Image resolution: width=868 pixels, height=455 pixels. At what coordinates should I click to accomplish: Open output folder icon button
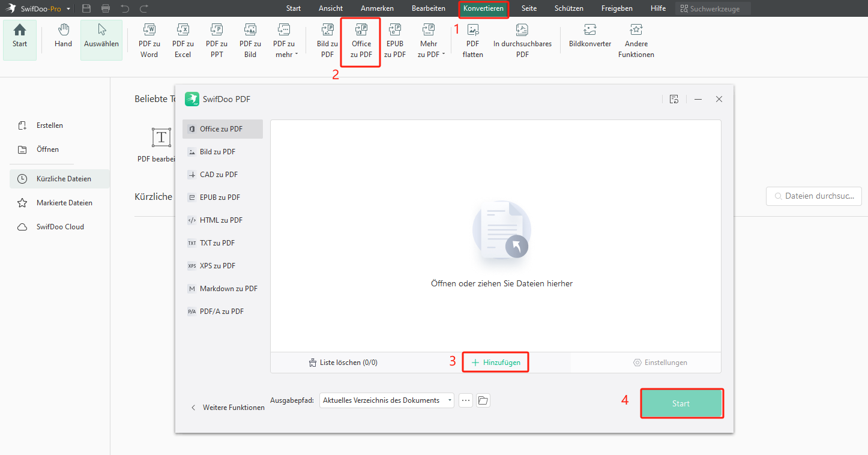[x=483, y=400]
